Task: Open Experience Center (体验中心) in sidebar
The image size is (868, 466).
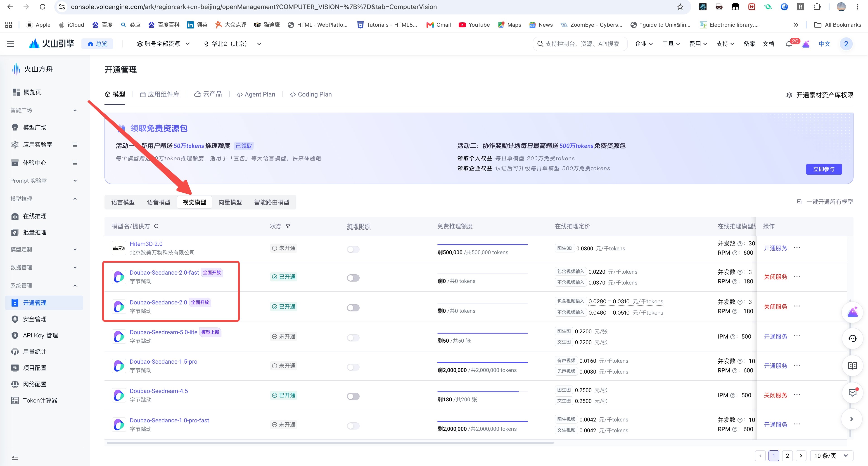Action: tap(34, 163)
